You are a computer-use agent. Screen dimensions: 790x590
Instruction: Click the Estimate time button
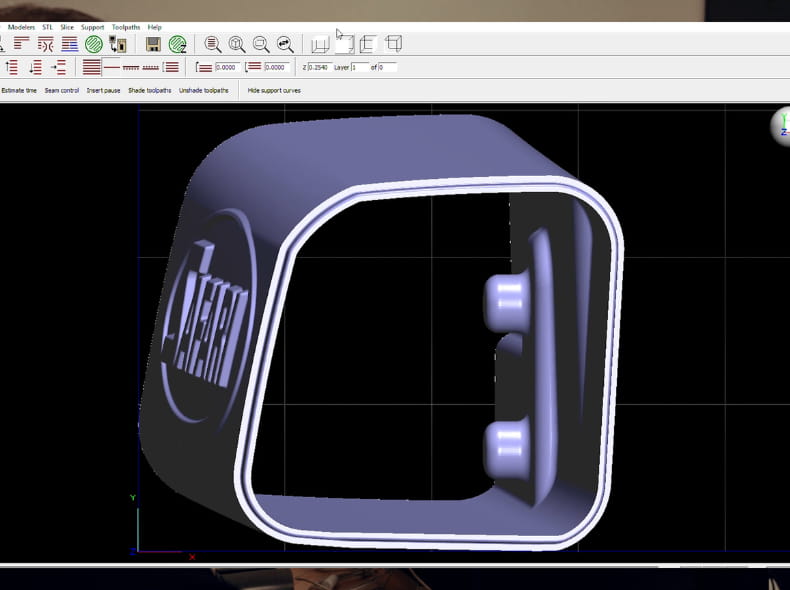pyautogui.click(x=19, y=90)
